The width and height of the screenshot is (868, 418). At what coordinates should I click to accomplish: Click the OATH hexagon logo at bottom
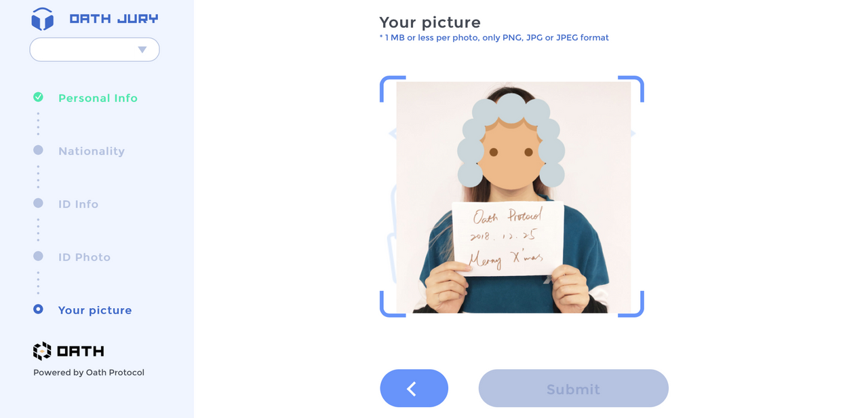(42, 351)
